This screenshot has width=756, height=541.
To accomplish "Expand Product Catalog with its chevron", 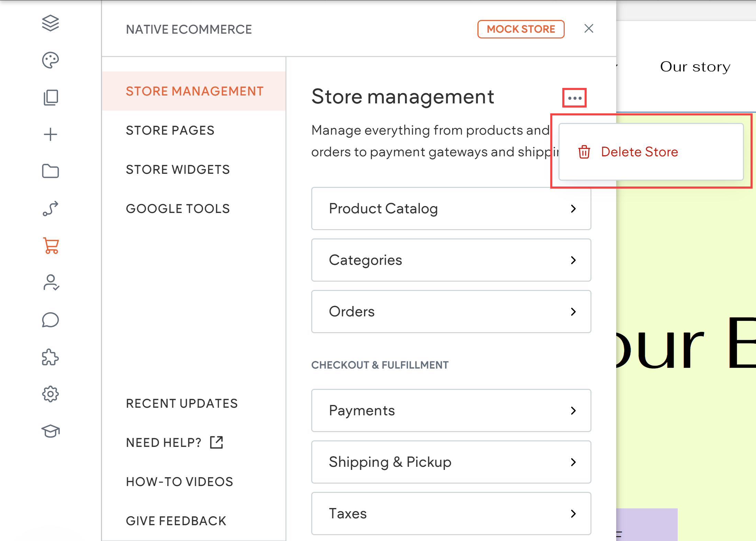I will tap(573, 208).
